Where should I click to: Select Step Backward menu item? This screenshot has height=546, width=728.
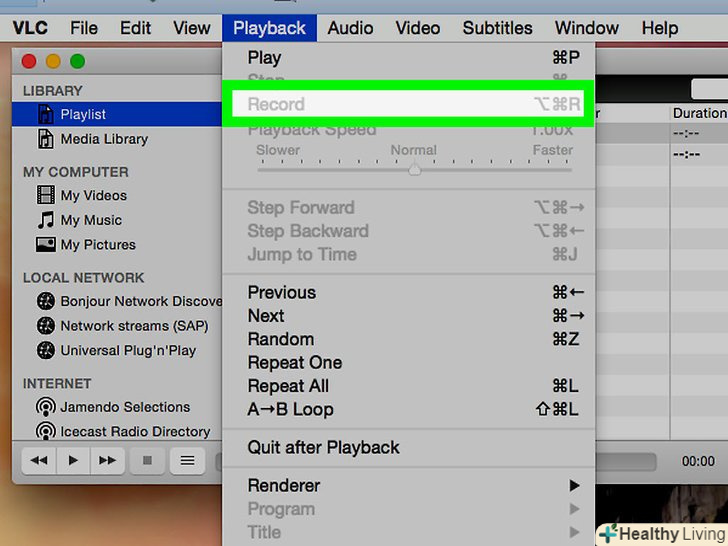[409, 231]
